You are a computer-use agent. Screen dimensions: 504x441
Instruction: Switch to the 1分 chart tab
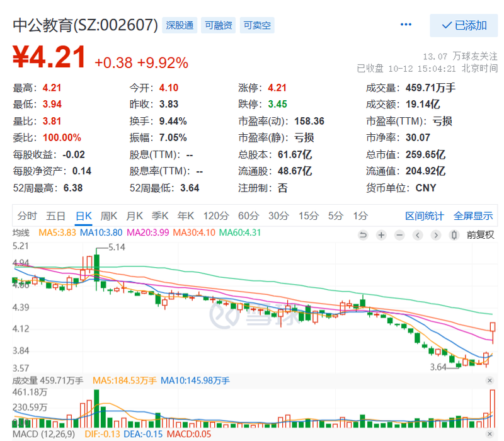360,215
